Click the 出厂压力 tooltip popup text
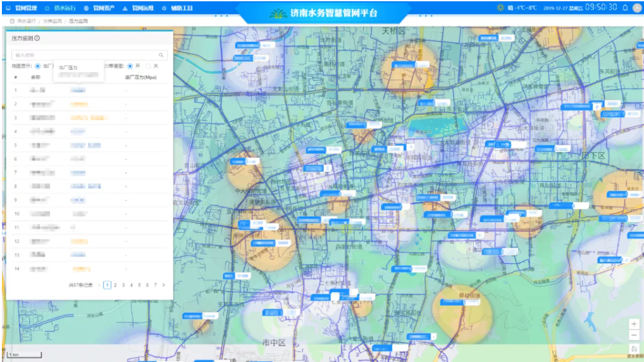The height and width of the screenshot is (362, 644). 68,67
